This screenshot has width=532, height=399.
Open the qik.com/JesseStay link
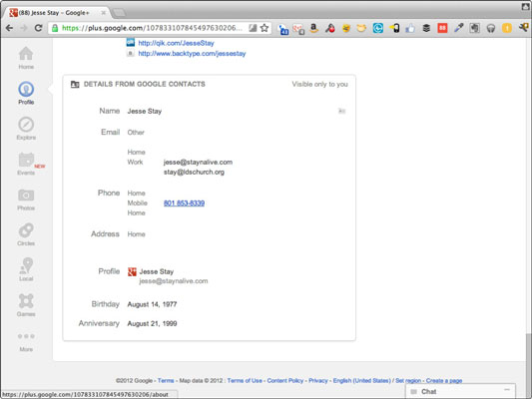pos(176,43)
